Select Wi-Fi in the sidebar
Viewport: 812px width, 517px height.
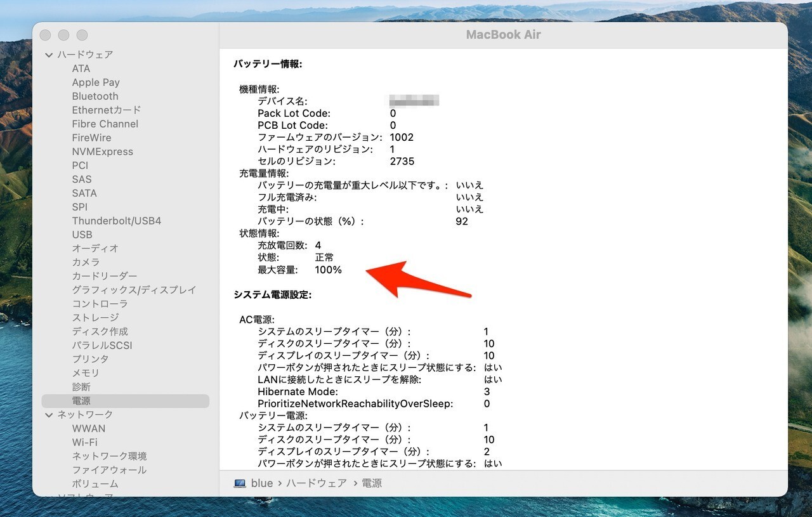(x=85, y=442)
